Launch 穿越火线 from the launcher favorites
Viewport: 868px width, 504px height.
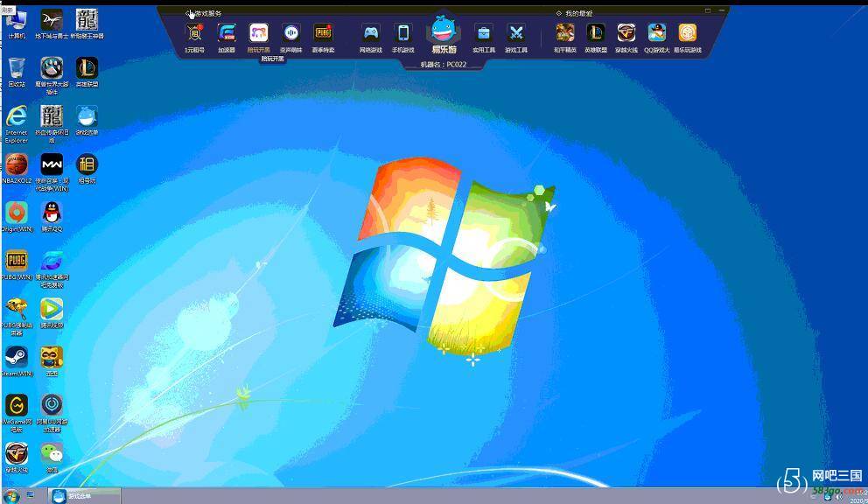pyautogui.click(x=626, y=33)
